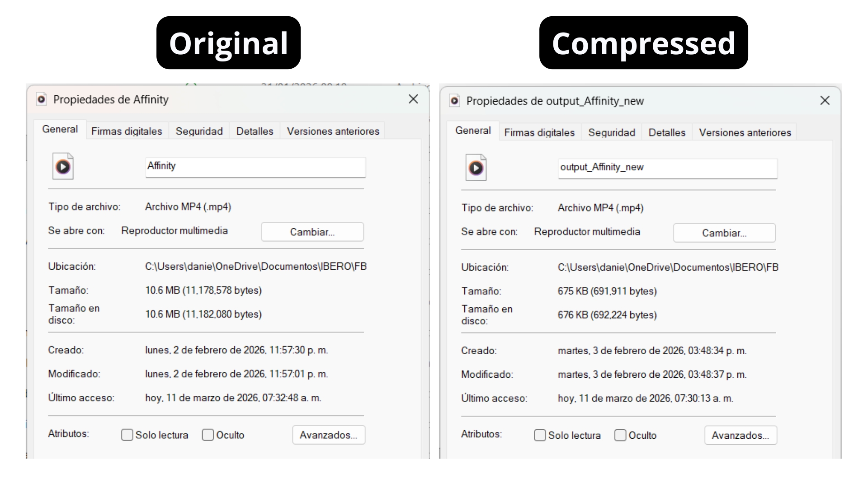Click the media file icon beside output_Affinity_new field
The height and width of the screenshot is (488, 868).
[x=476, y=168]
